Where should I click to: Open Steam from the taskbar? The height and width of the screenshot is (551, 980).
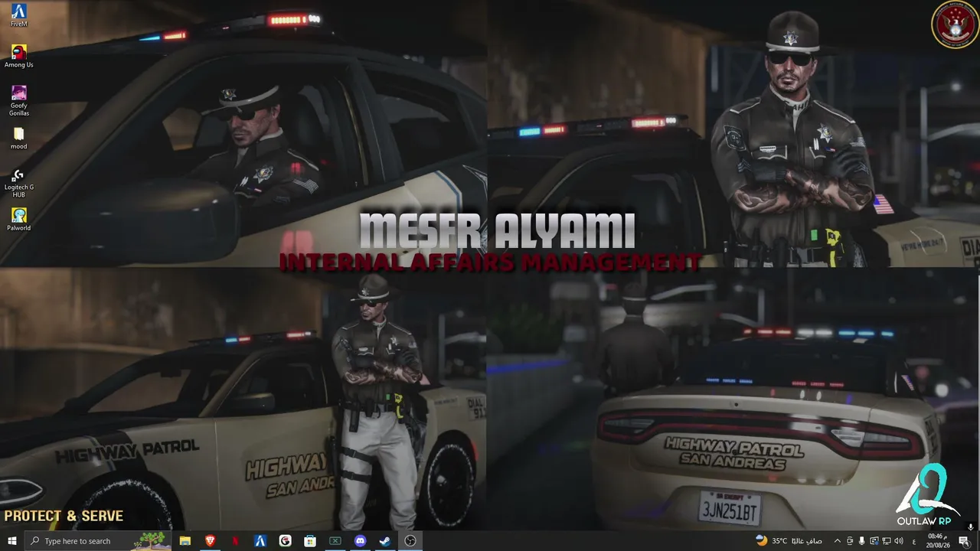point(385,541)
